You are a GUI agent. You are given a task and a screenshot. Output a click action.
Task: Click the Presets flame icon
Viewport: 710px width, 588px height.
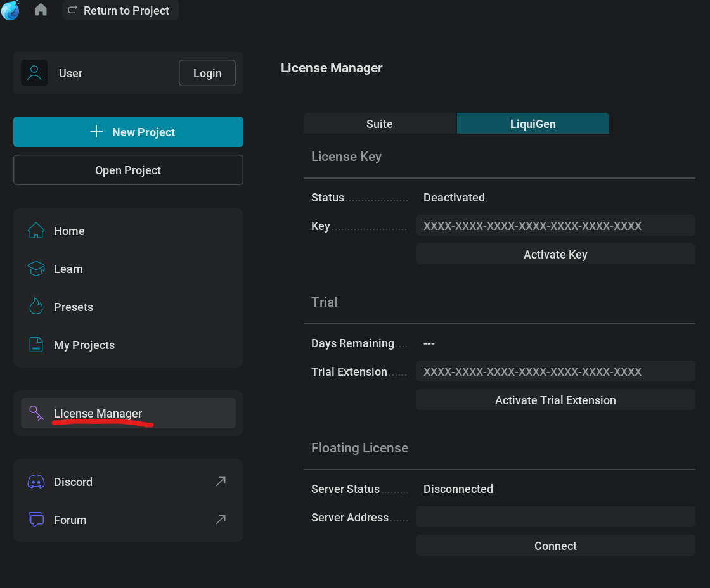point(36,307)
